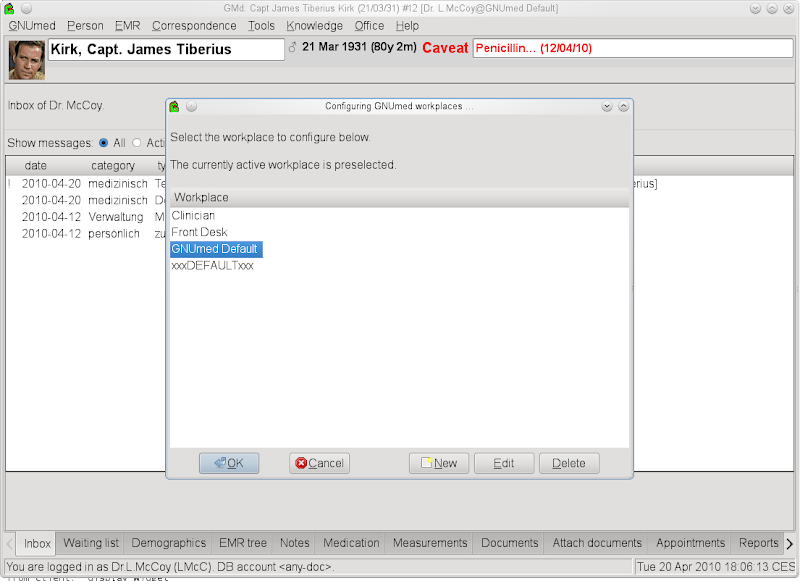Click the male gender symbol beside birth date
Screen dimensions: 800x581
click(x=292, y=47)
